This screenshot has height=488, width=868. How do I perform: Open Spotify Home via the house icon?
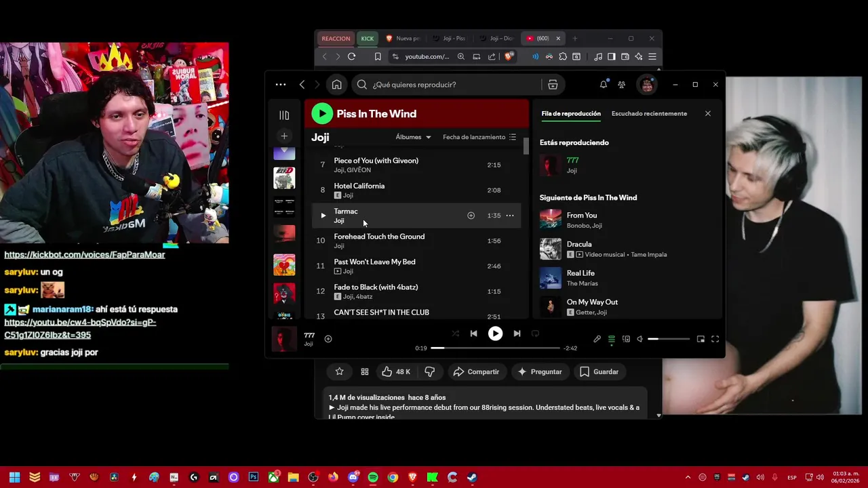click(x=336, y=85)
